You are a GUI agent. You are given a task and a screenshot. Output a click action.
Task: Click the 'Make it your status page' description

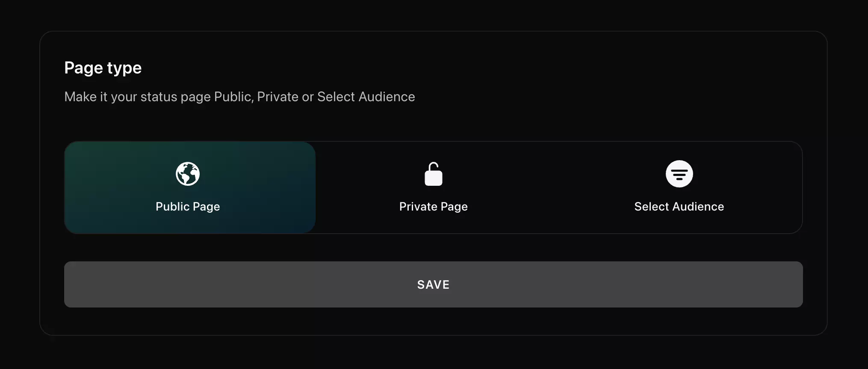point(239,97)
